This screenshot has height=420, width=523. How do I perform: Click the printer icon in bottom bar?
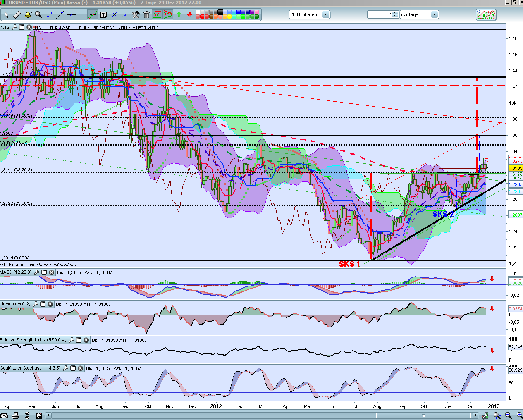pyautogui.click(x=16, y=415)
